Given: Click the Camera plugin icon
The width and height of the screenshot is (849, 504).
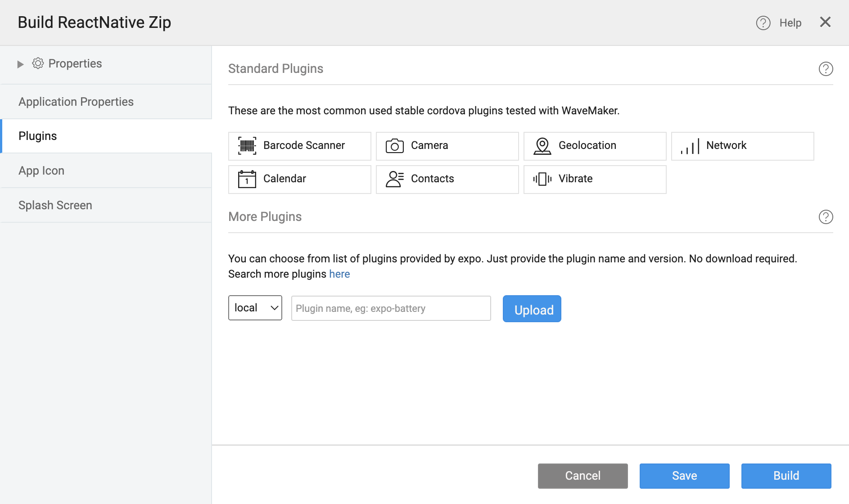Looking at the screenshot, I should pyautogui.click(x=395, y=145).
